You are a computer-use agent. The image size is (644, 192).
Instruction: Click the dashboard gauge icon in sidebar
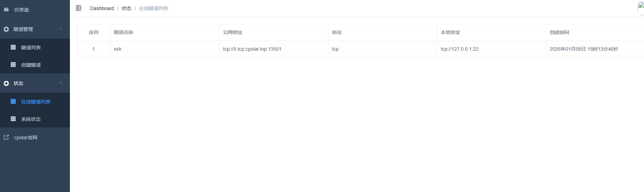coord(6,10)
